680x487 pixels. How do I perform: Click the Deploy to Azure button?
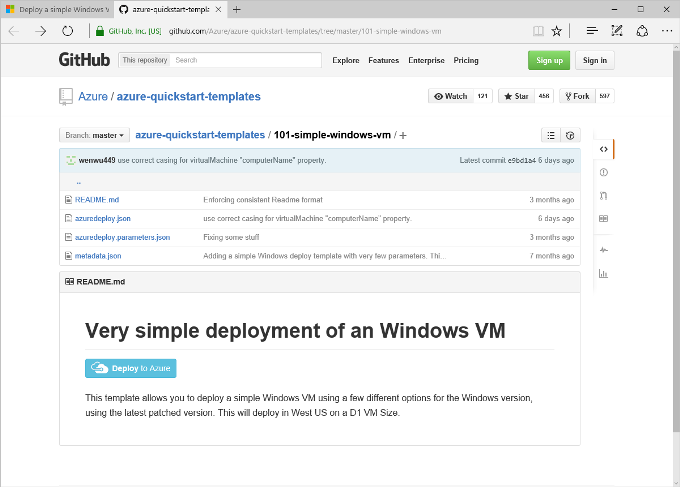coord(131,368)
